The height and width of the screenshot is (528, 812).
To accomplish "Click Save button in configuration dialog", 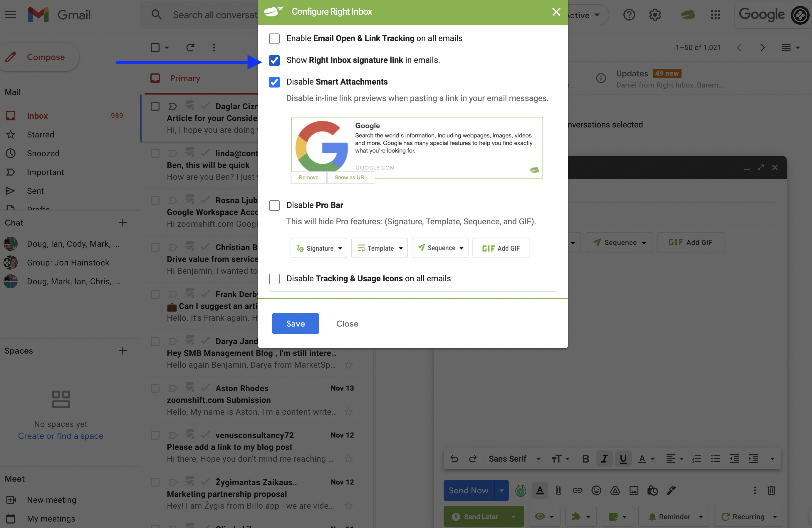I will pyautogui.click(x=295, y=323).
